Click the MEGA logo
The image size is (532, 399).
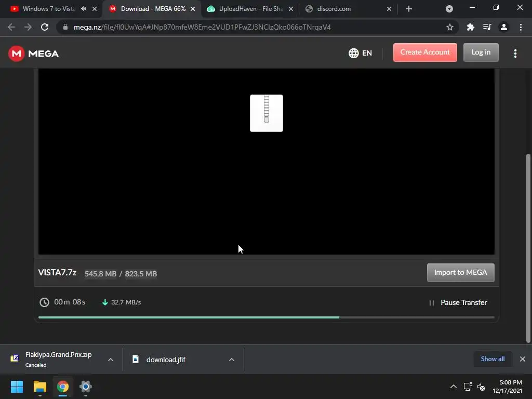point(34,54)
